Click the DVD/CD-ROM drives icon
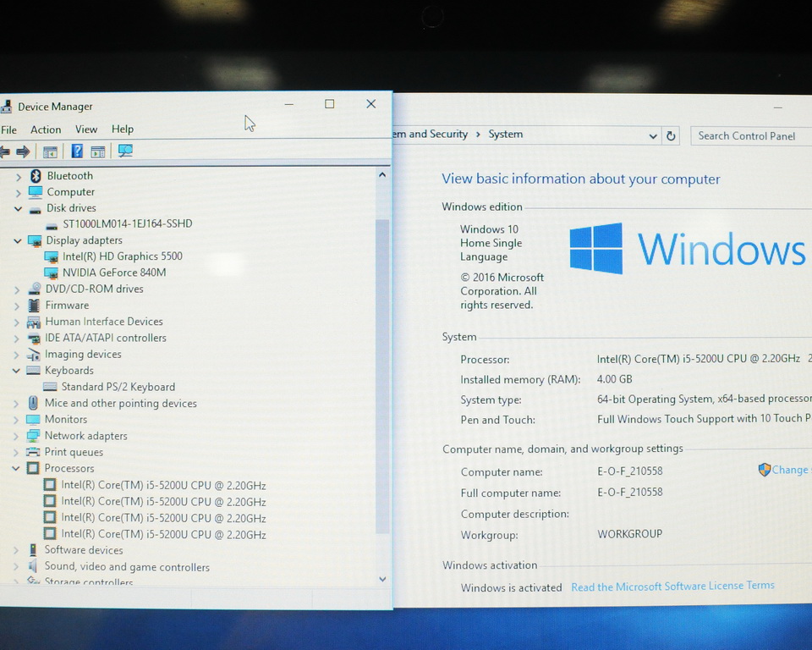 [35, 289]
